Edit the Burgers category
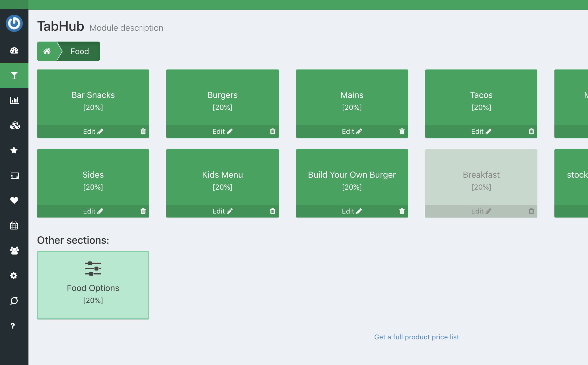 (222, 132)
